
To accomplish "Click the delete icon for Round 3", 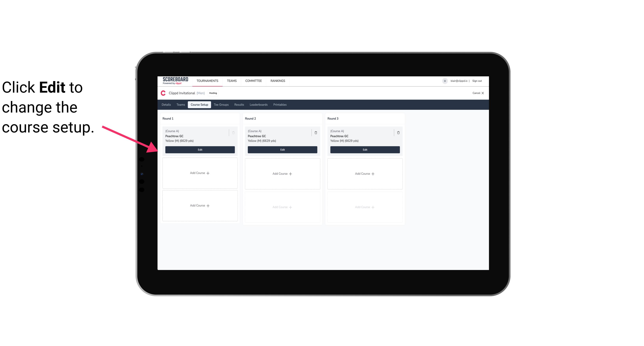I will coord(397,132).
